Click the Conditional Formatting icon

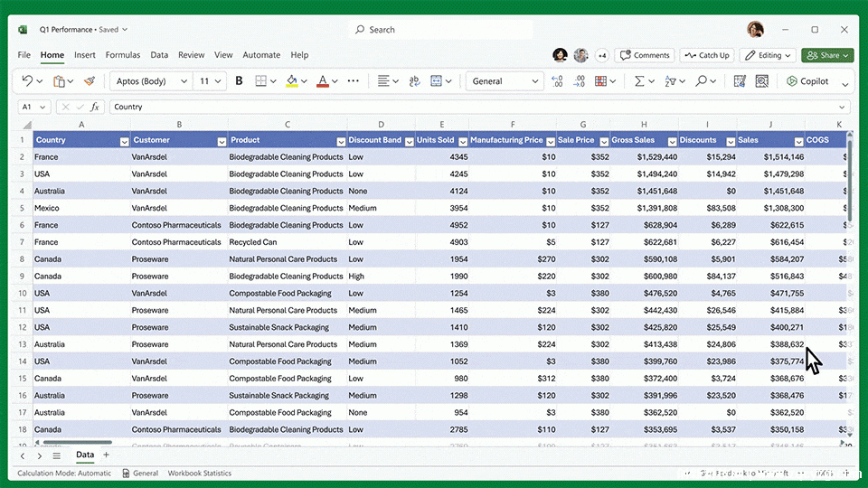601,80
